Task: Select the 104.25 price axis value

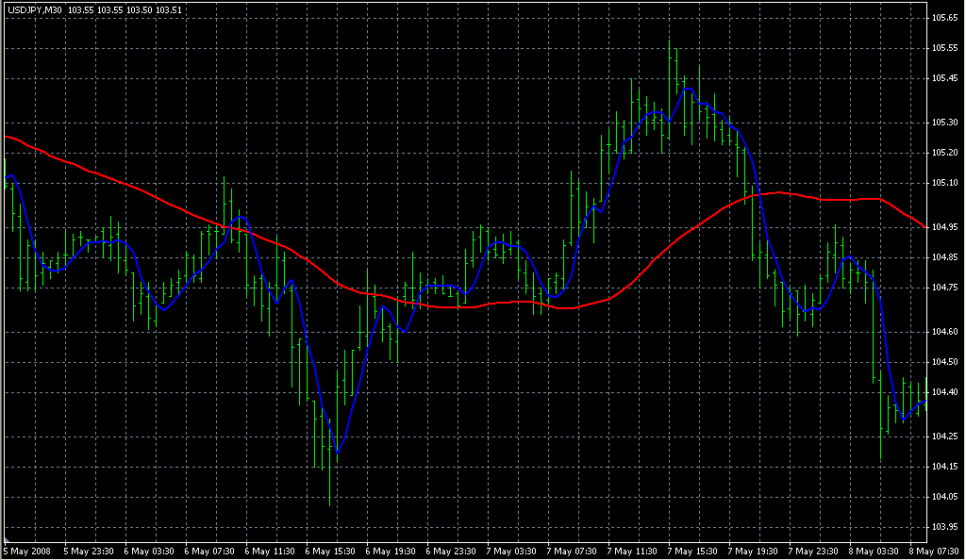Action: pos(944,436)
